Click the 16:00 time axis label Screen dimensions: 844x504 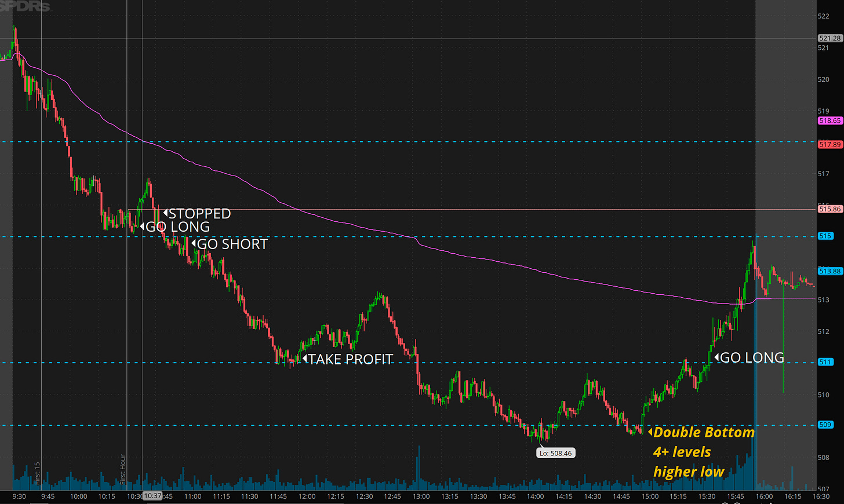pyautogui.click(x=764, y=496)
